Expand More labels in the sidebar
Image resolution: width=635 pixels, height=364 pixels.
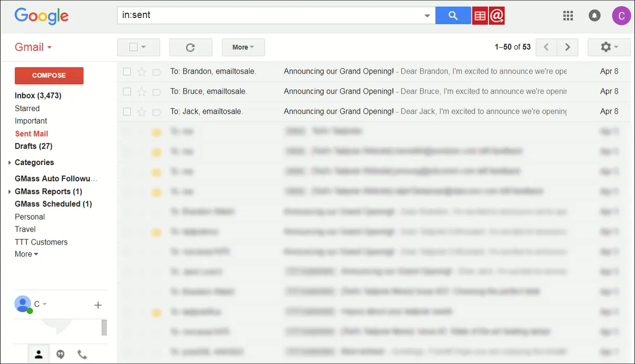(26, 254)
